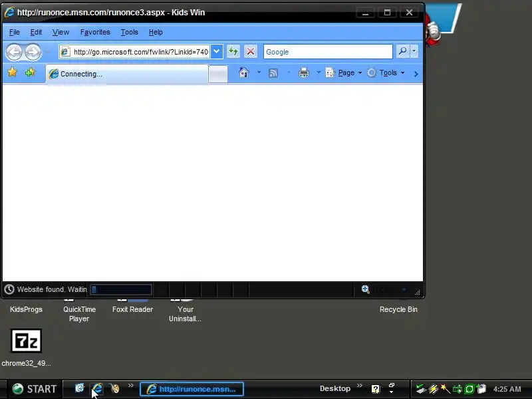532x399 pixels.
Task: Open the Favorites Center star icon
Action: pos(13,72)
